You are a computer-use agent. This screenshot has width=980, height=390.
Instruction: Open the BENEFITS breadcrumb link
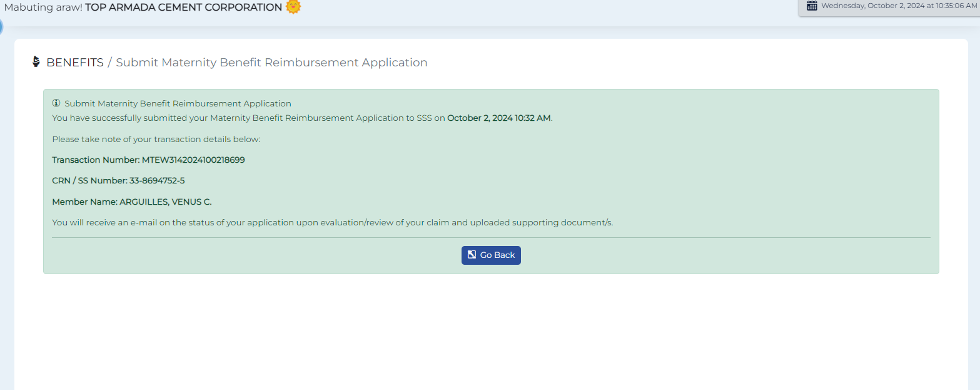click(x=75, y=63)
